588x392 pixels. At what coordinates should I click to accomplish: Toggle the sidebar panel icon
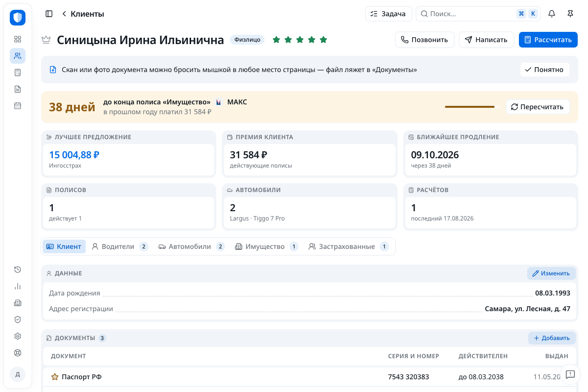[x=49, y=14]
